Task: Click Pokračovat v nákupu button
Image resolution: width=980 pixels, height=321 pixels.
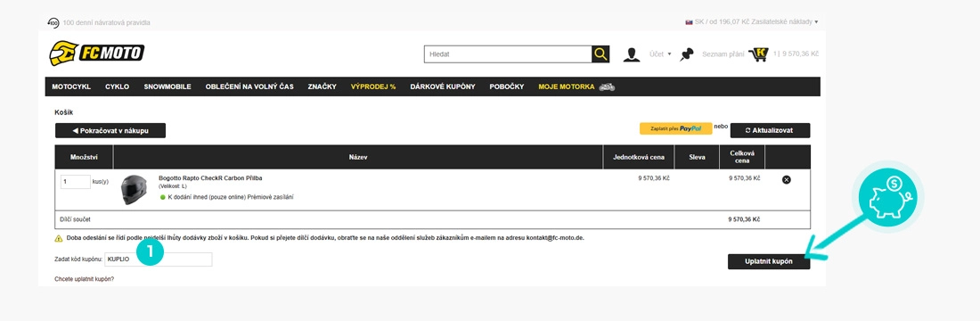Action: click(110, 130)
